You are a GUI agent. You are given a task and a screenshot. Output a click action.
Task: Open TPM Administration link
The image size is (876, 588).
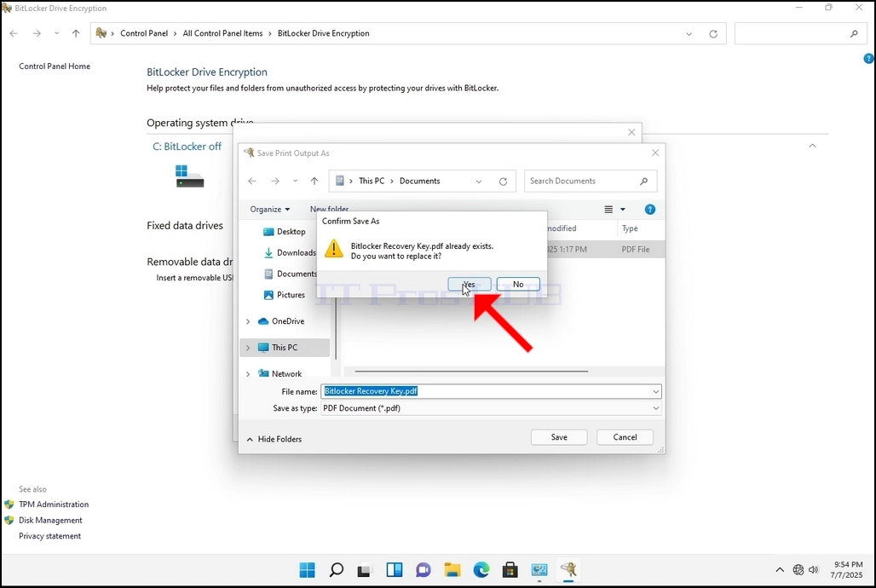(x=54, y=504)
